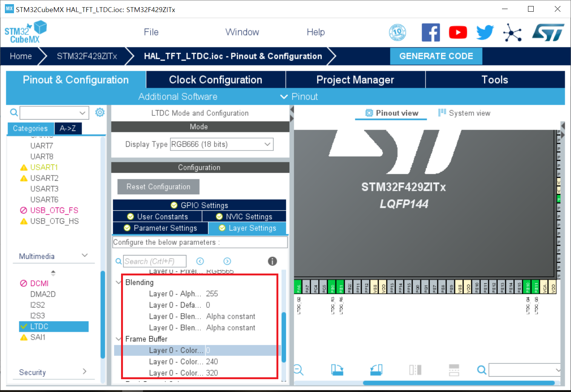Select the Layer Settings tab
Image resolution: width=571 pixels, height=392 pixels.
247,228
